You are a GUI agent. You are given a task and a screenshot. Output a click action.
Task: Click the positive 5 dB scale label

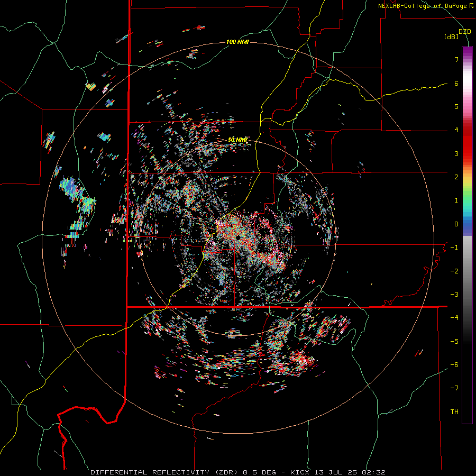(456, 106)
